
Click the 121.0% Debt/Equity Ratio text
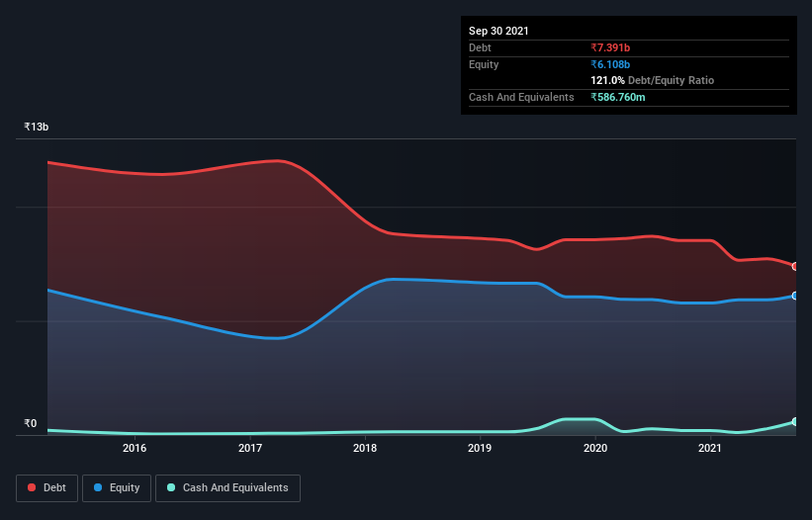click(x=653, y=81)
